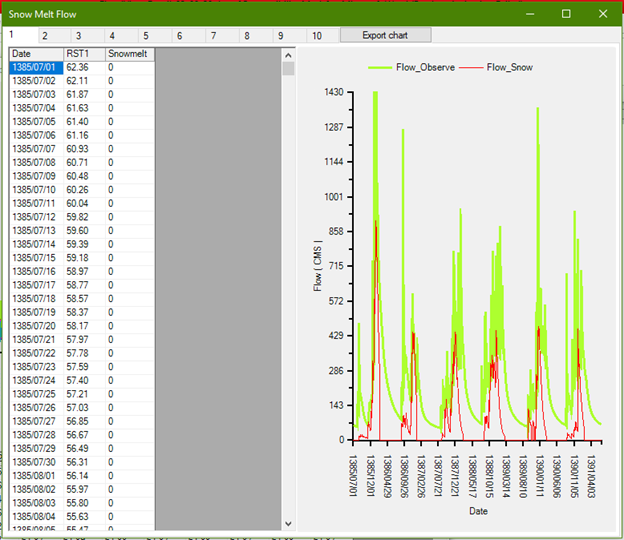The height and width of the screenshot is (540, 624).
Task: Click the Date column header
Action: [x=36, y=54]
